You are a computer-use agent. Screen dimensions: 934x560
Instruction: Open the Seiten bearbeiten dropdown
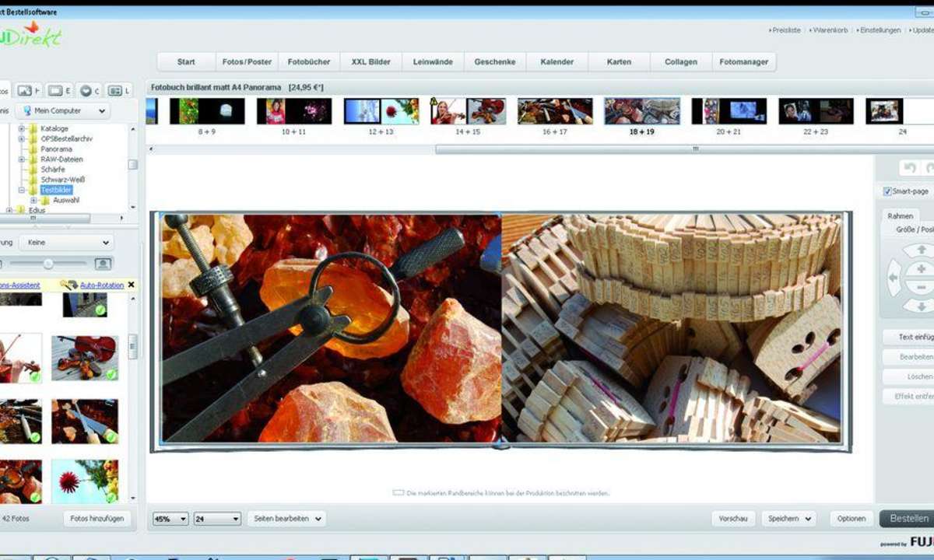click(x=286, y=518)
